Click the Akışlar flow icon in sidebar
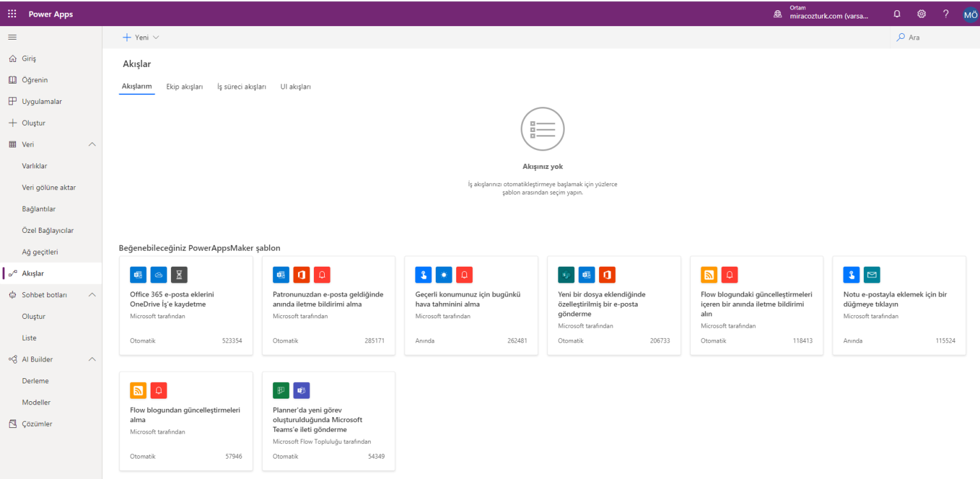This screenshot has width=980, height=479. coord(12,274)
